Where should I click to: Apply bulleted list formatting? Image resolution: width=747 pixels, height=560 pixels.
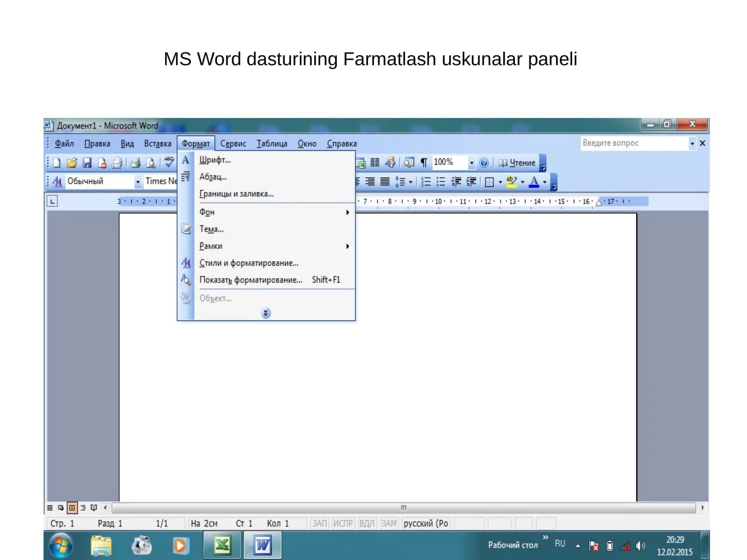(441, 182)
